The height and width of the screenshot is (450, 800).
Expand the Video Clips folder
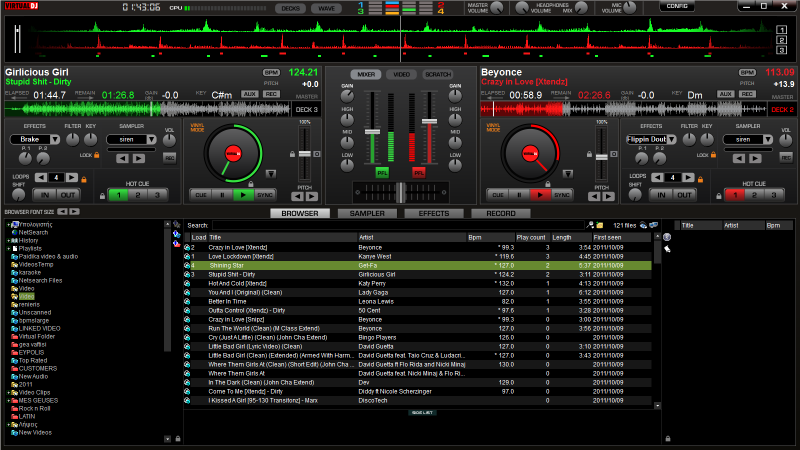coord(9,393)
